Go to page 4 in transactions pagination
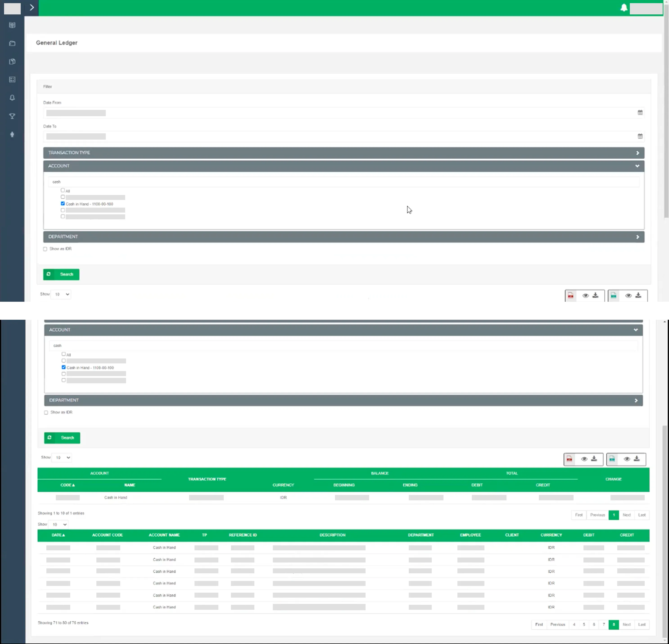669x644 pixels. [574, 625]
